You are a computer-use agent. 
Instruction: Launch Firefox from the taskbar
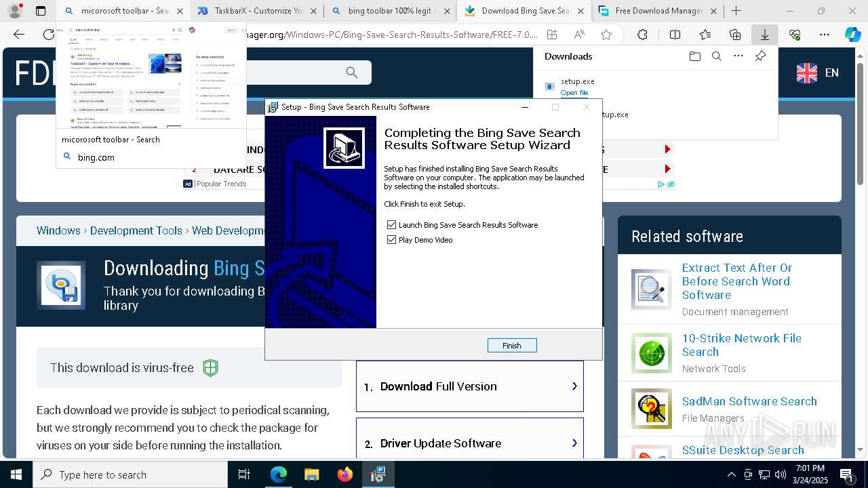coord(345,474)
